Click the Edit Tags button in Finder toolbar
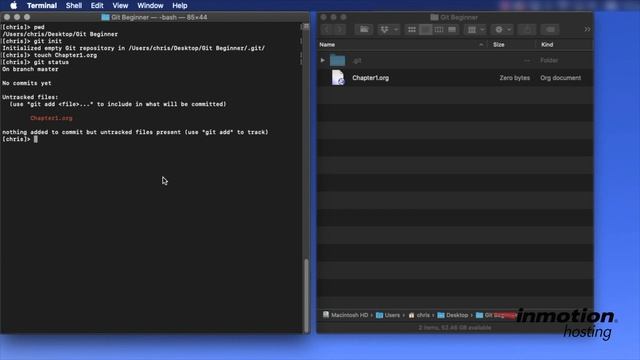The height and width of the screenshot is (360, 640). pos(550,29)
